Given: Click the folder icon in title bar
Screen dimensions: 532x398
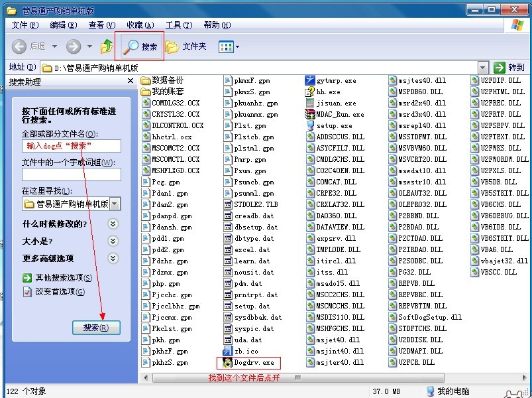Looking at the screenshot, I should tap(12, 11).
